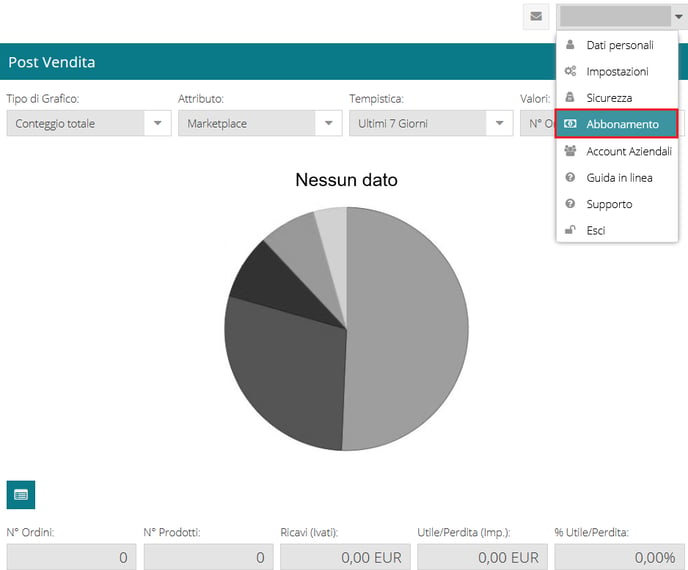Screen dimensions: 688x570
Task: Click the group icon beside Account Aziendali
Action: click(x=570, y=151)
